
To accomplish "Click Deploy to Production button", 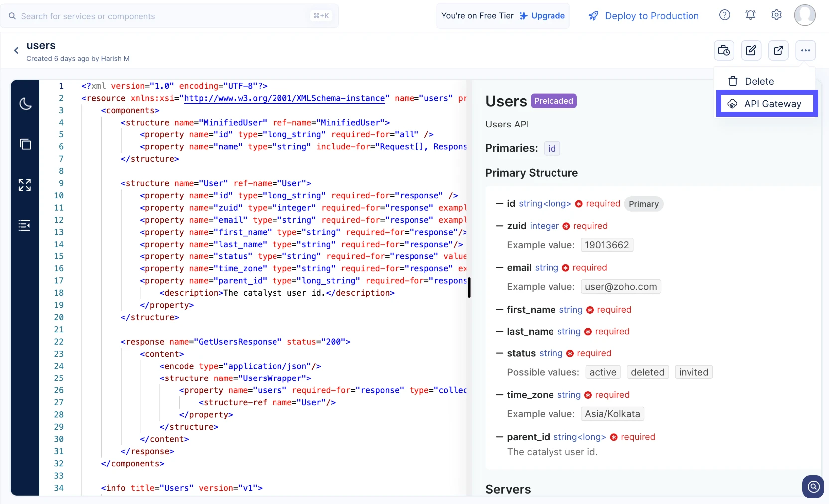I will (644, 16).
